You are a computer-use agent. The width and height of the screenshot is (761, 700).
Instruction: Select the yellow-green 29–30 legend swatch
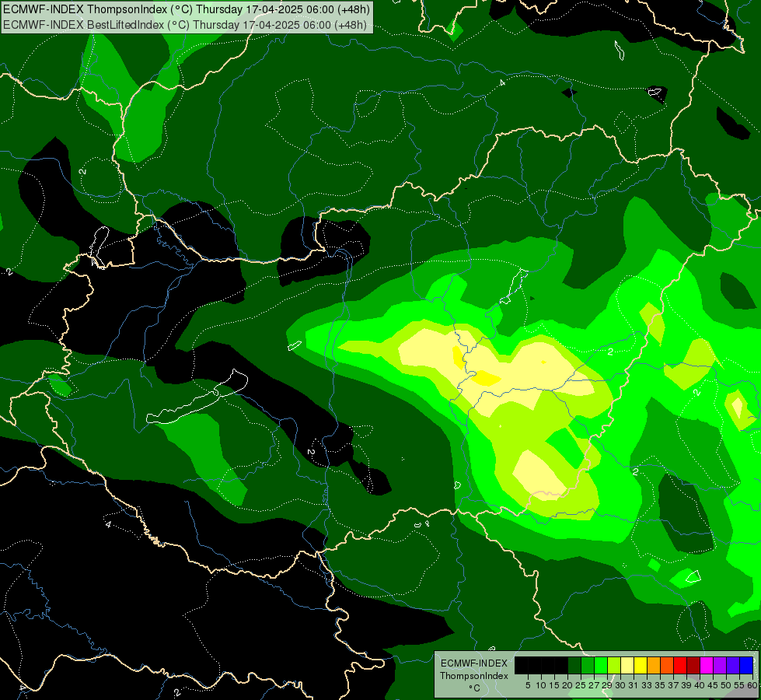(x=614, y=665)
